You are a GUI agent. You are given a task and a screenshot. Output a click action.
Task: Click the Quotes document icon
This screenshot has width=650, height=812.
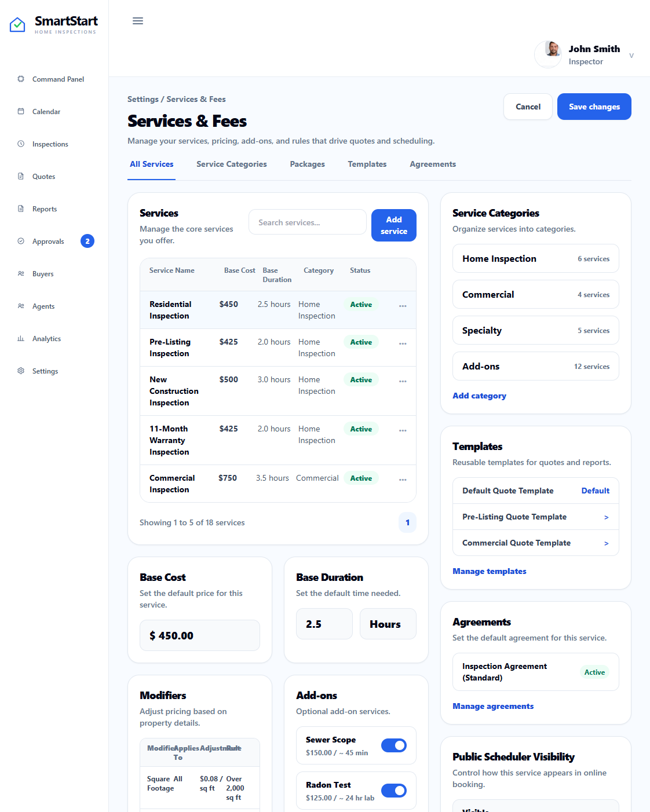[x=21, y=176]
